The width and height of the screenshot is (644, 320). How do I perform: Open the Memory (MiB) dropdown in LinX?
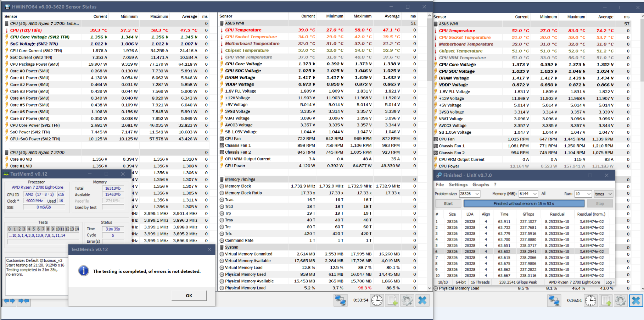click(535, 194)
